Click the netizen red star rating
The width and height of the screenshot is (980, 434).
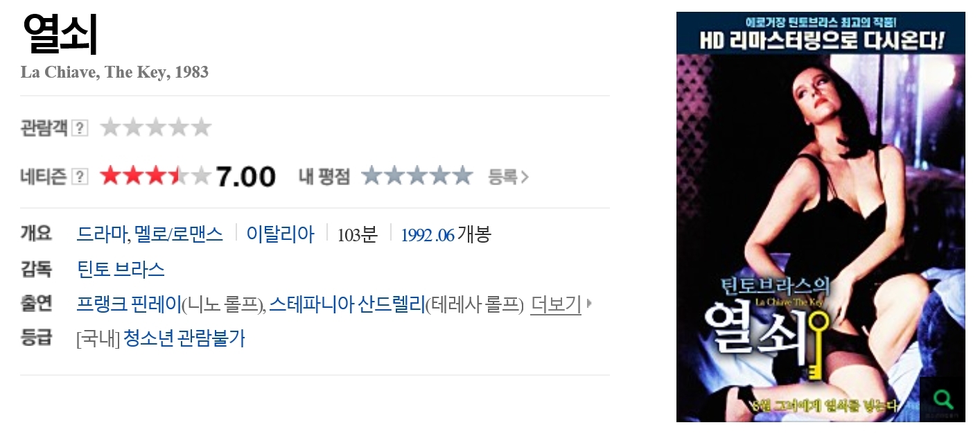155,176
